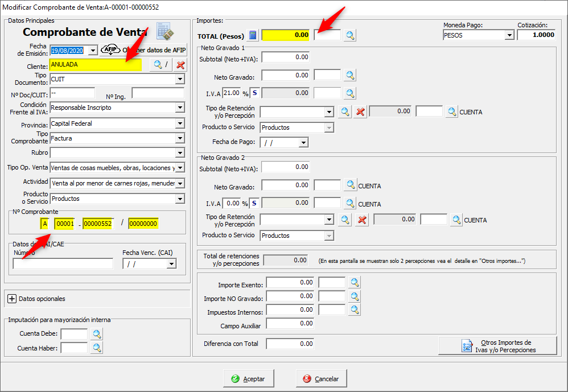Toggle the S button in Neto Gravado 2 I.V.A row

coord(254,203)
